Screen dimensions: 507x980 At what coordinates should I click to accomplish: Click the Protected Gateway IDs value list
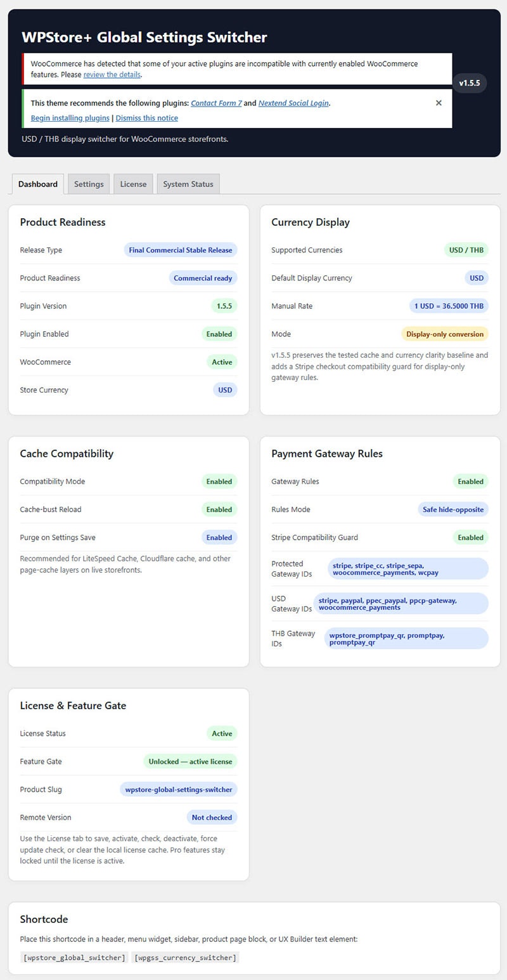click(x=408, y=568)
